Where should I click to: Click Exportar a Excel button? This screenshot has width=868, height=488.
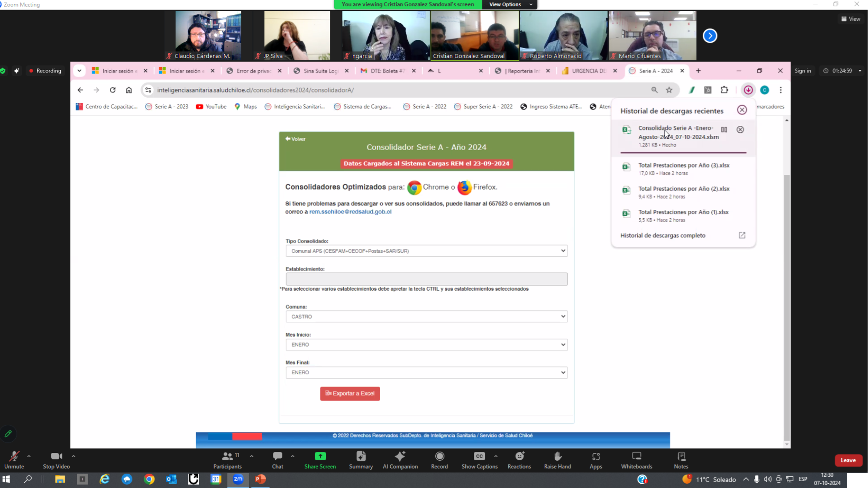350,393
